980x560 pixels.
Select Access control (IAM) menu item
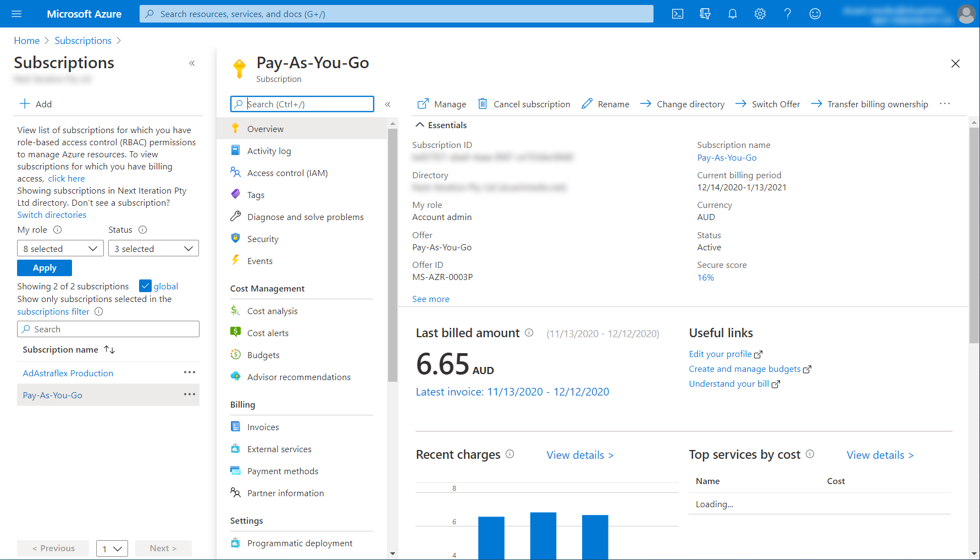coord(287,173)
